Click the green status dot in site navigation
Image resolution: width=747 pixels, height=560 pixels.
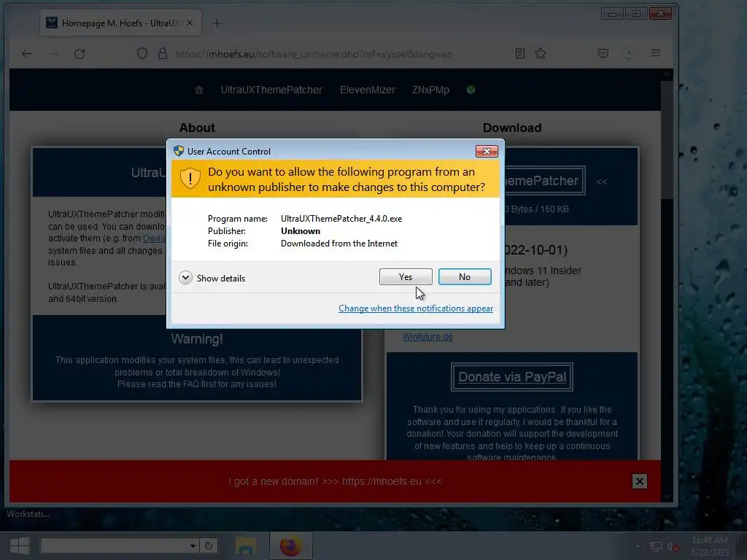click(x=471, y=90)
